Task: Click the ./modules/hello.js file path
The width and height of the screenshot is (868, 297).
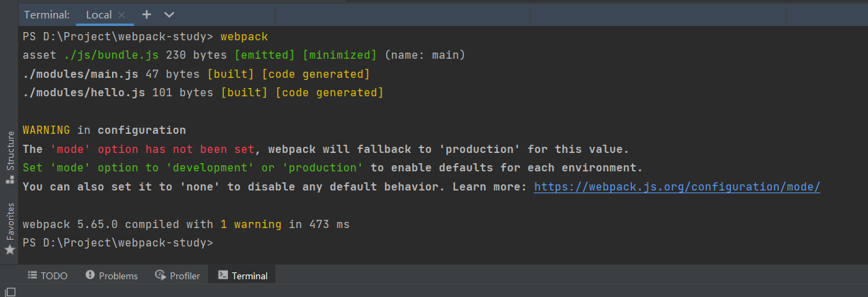Action: tap(84, 92)
